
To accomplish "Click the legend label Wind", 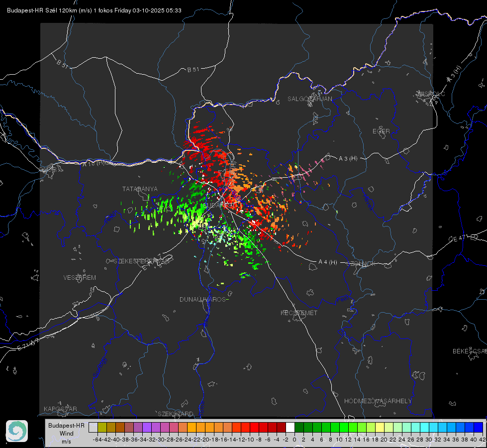I will (67, 434).
